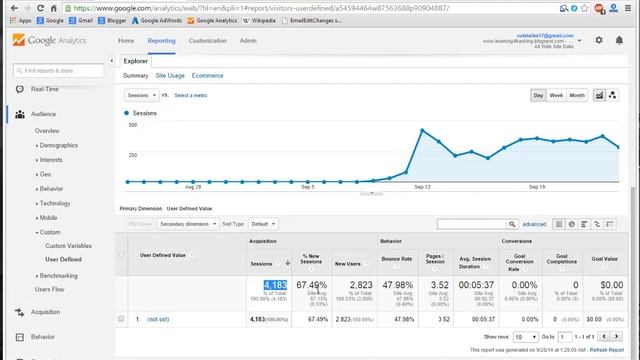
Task: Open the (not set) dimension value
Action: click(158, 319)
